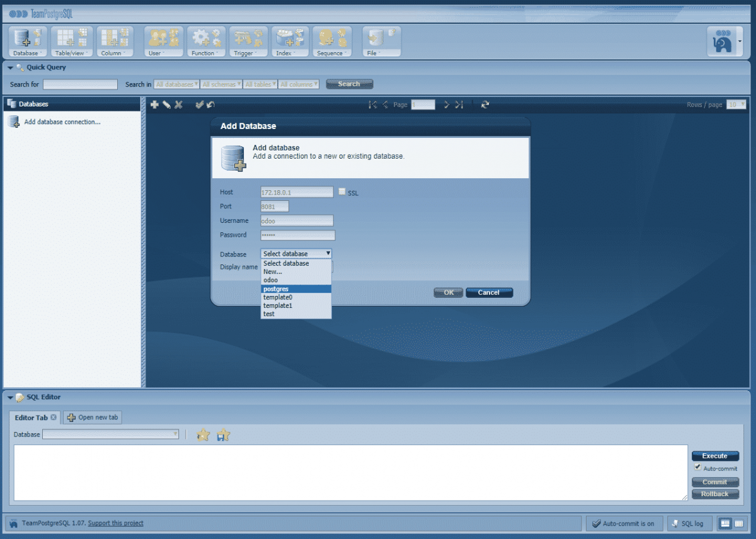This screenshot has width=756, height=539.
Task: Collapse the SQL Editor panel
Action: (x=10, y=397)
